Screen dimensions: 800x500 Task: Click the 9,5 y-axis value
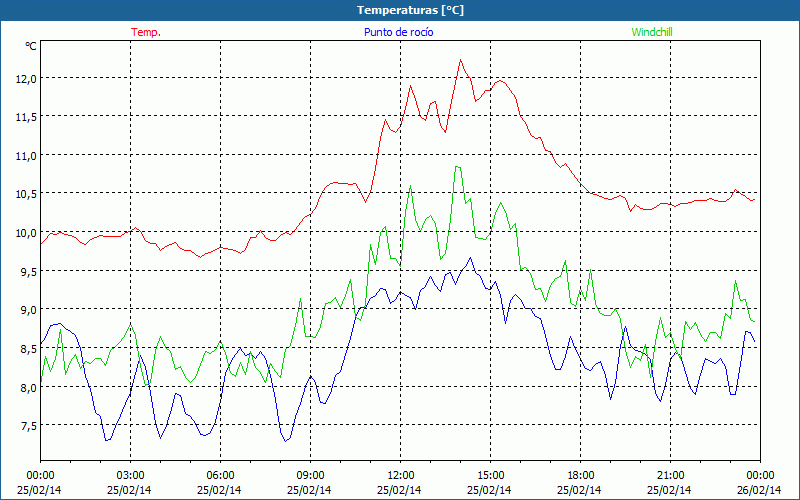point(28,272)
